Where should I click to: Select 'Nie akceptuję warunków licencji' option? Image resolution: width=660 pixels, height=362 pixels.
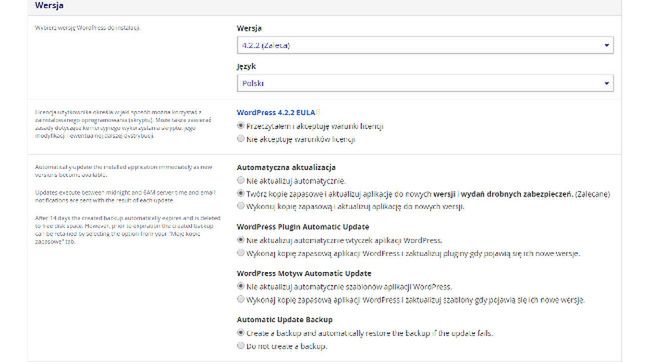pos(241,138)
